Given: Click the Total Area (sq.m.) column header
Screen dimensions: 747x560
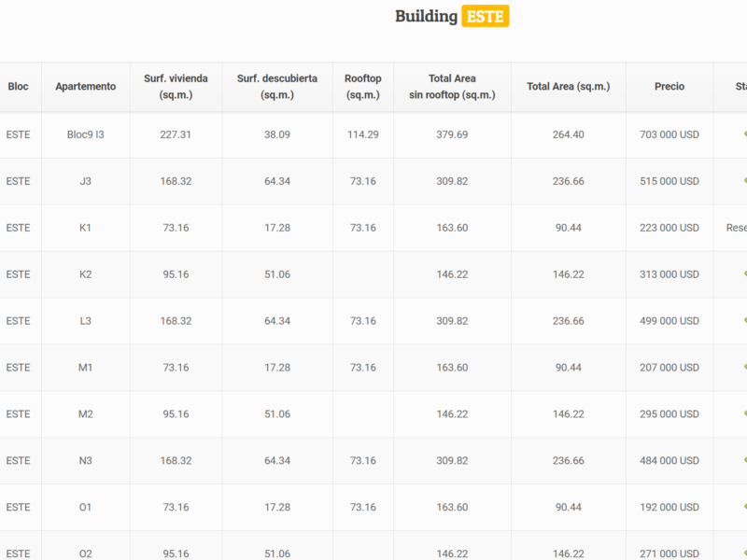Looking at the screenshot, I should [569, 86].
